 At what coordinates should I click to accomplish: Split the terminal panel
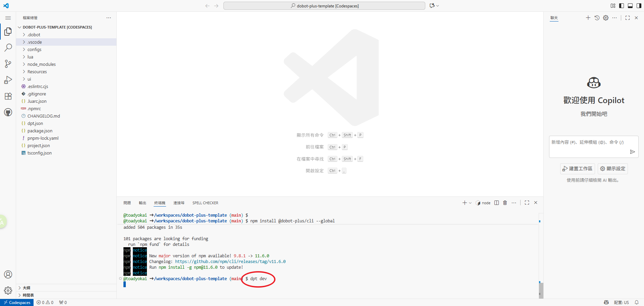point(497,203)
